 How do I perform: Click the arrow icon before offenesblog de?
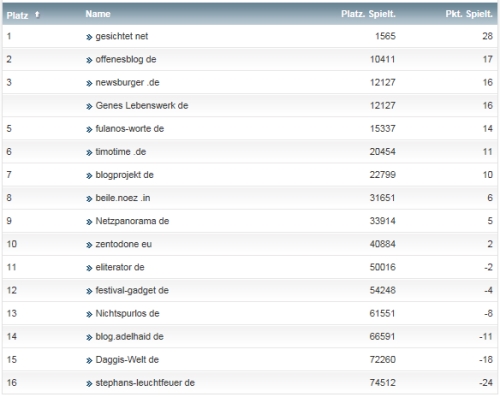(89, 60)
